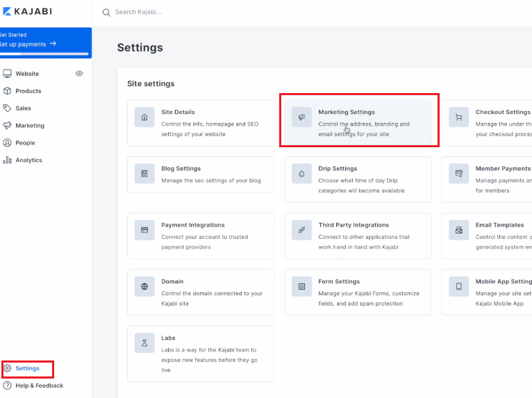Click 'Labs is a way for the Kajabi team to' text
This screenshot has width=532, height=398.
pos(208,350)
